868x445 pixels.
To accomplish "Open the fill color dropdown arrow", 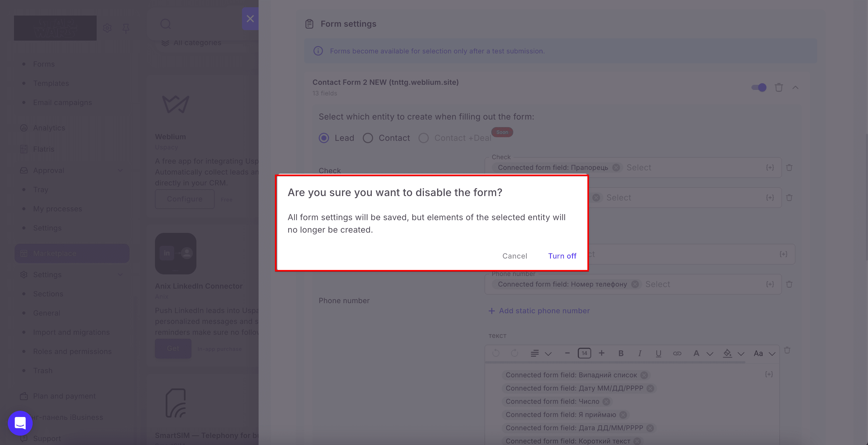I will pos(741,354).
